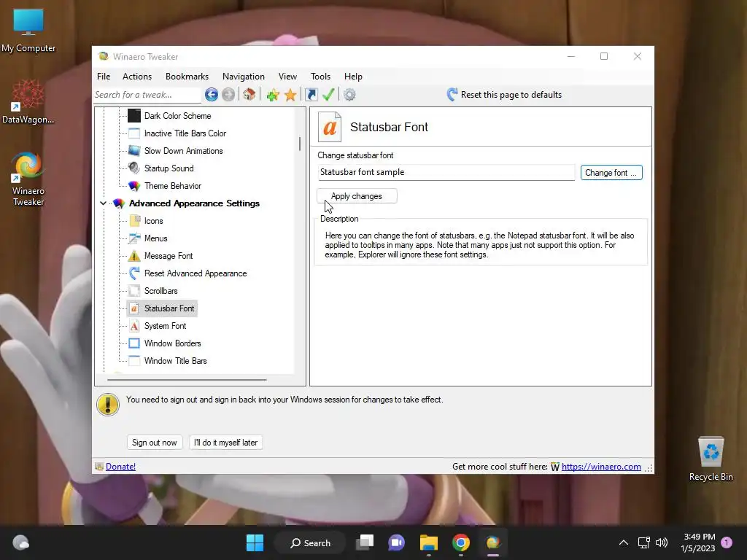Open File Explorer from the taskbar

(x=429, y=542)
